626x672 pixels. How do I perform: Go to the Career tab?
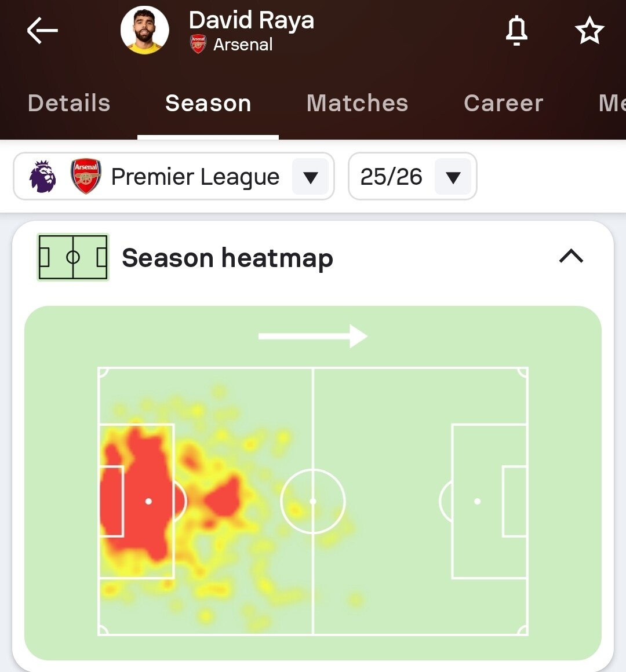(x=503, y=103)
